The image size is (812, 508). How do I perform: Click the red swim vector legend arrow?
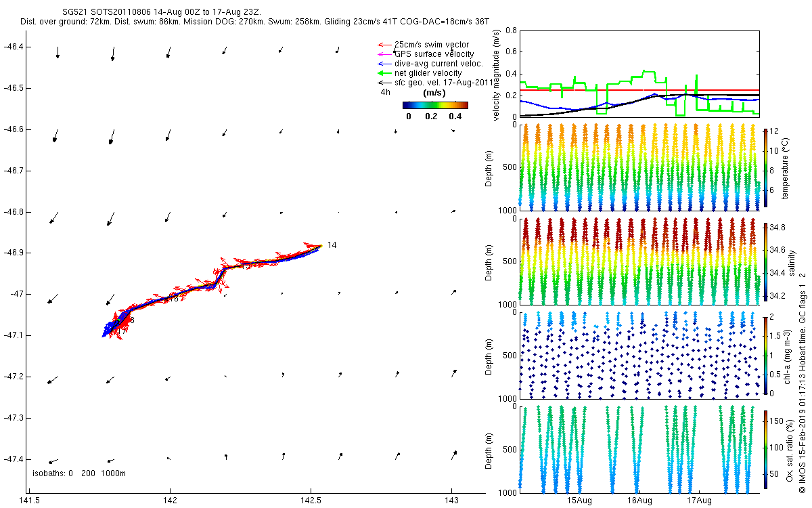[384, 45]
